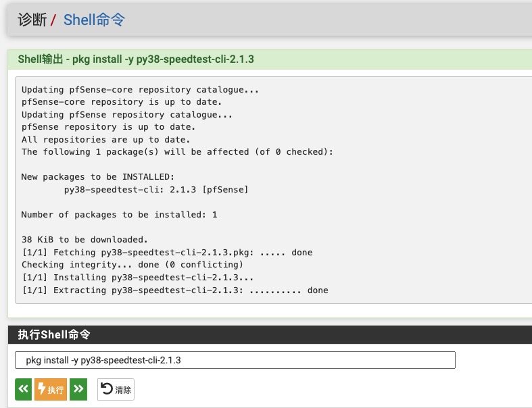The width and height of the screenshot is (532, 408).
Task: Click the "[1/1] Installing" output line
Action: 138,278
